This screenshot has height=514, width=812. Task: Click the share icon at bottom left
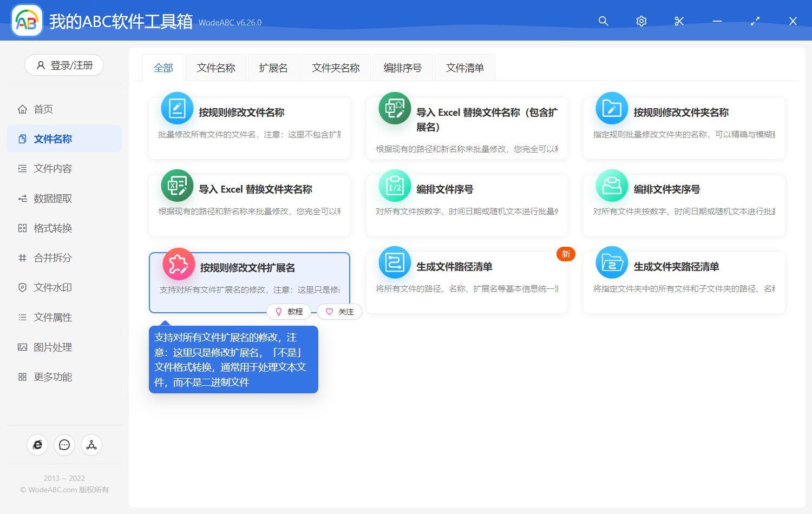91,445
